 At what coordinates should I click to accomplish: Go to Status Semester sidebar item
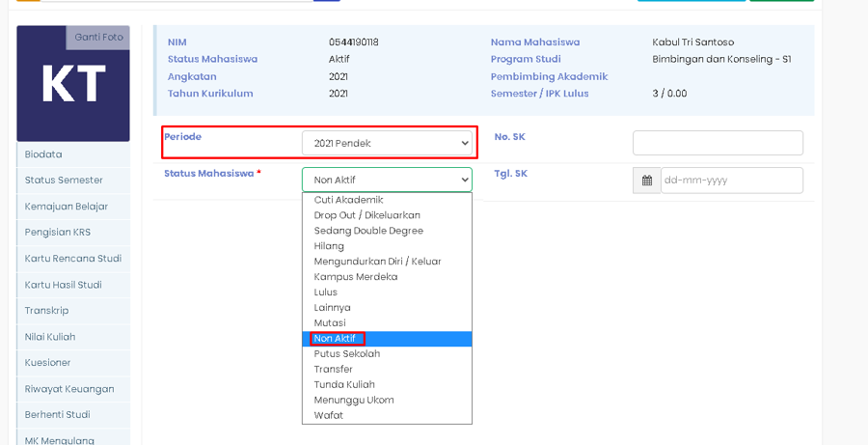(x=64, y=181)
